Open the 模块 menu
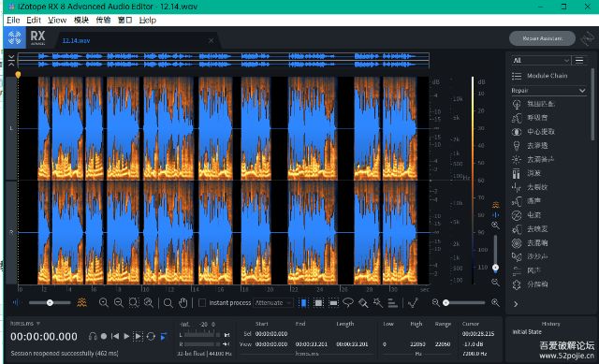The width and height of the screenshot is (599, 364). 81,21
